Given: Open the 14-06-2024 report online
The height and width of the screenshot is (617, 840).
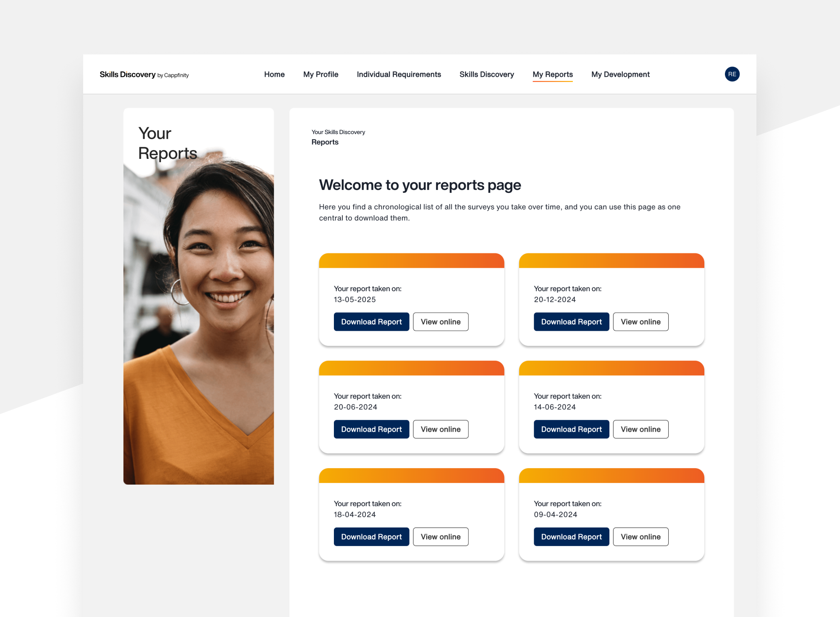Looking at the screenshot, I should pyautogui.click(x=640, y=429).
